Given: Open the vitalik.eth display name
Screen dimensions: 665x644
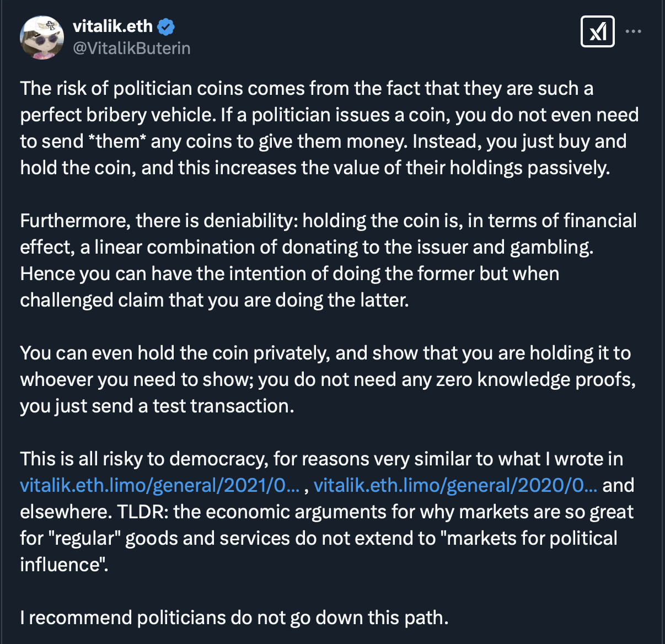Looking at the screenshot, I should click(112, 26).
